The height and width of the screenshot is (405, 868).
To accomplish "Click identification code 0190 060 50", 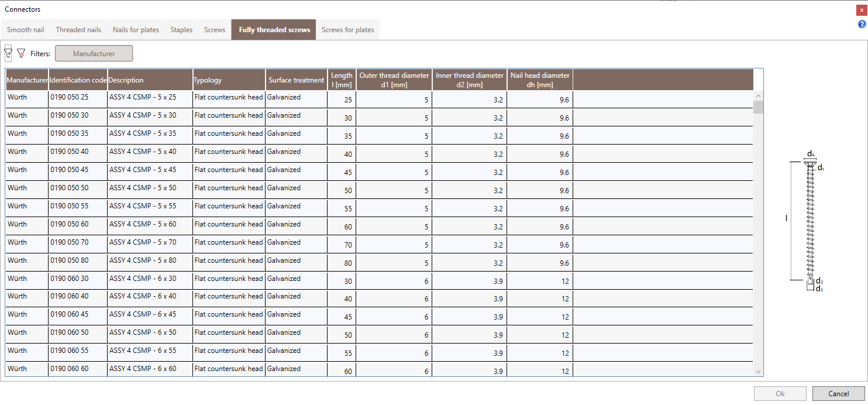I will tap(70, 332).
